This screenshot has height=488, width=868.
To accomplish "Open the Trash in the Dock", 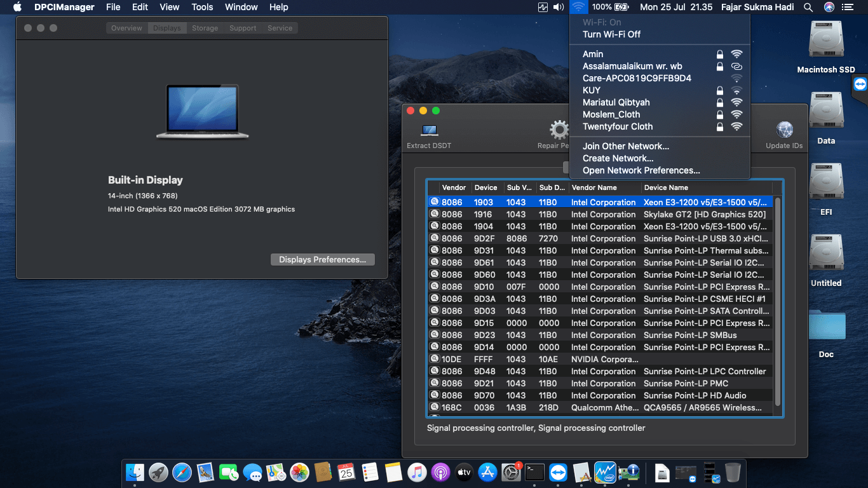I will click(x=733, y=472).
